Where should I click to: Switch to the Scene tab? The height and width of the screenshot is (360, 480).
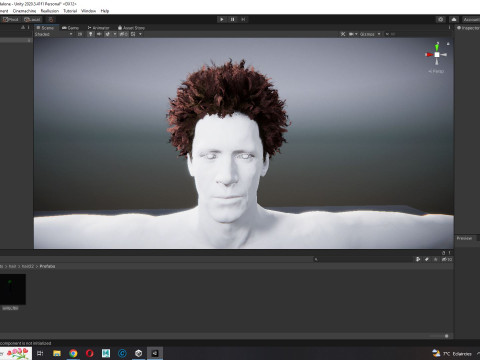coord(45,28)
